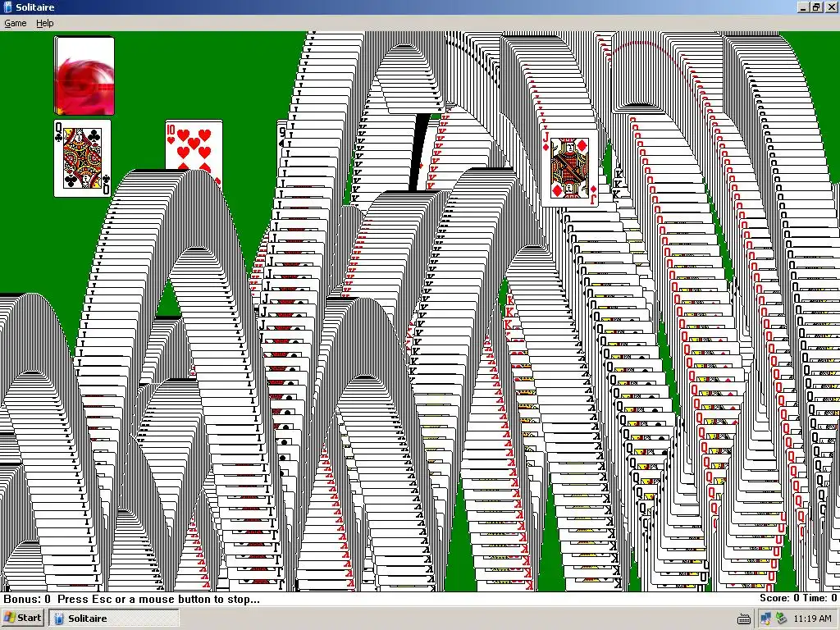Open the Windows Start menu
This screenshot has height=630, width=840.
[22, 619]
